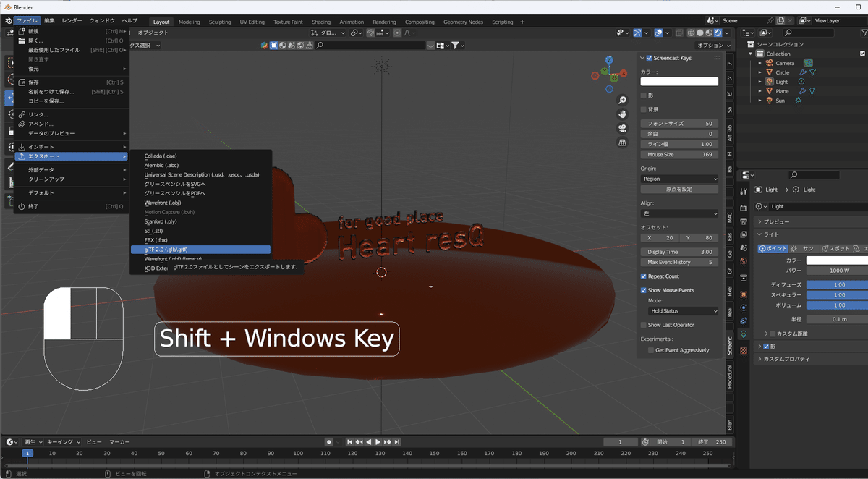Click the ディフューズ slider
This screenshot has width=868, height=479.
[837, 284]
